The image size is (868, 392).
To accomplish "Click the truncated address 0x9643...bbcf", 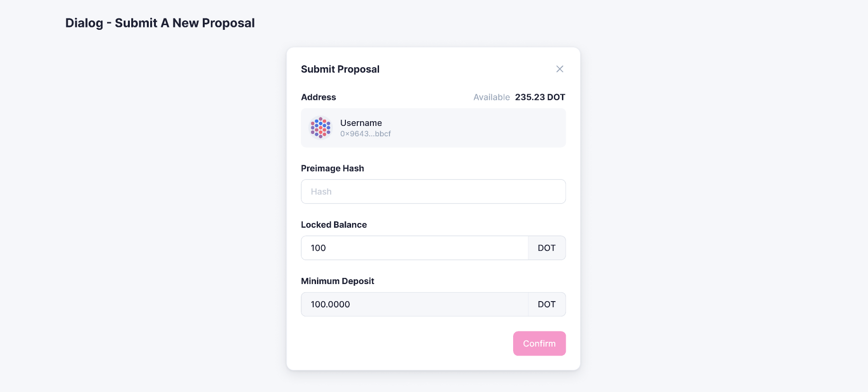I will 365,134.
